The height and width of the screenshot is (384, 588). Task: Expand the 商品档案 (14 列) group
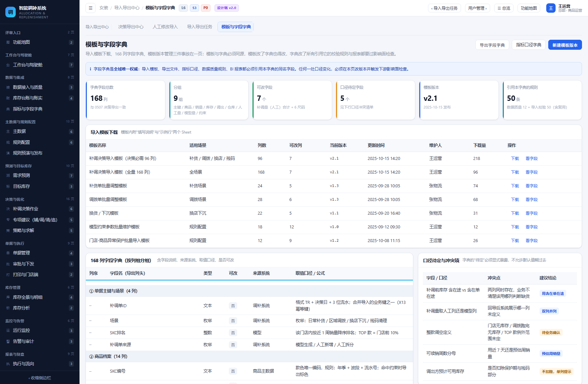pyautogui.click(x=249, y=357)
